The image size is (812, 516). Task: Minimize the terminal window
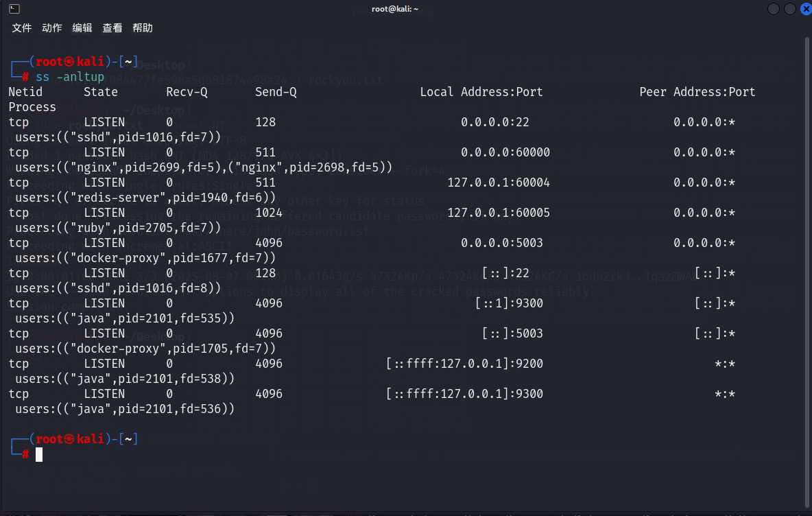point(774,9)
